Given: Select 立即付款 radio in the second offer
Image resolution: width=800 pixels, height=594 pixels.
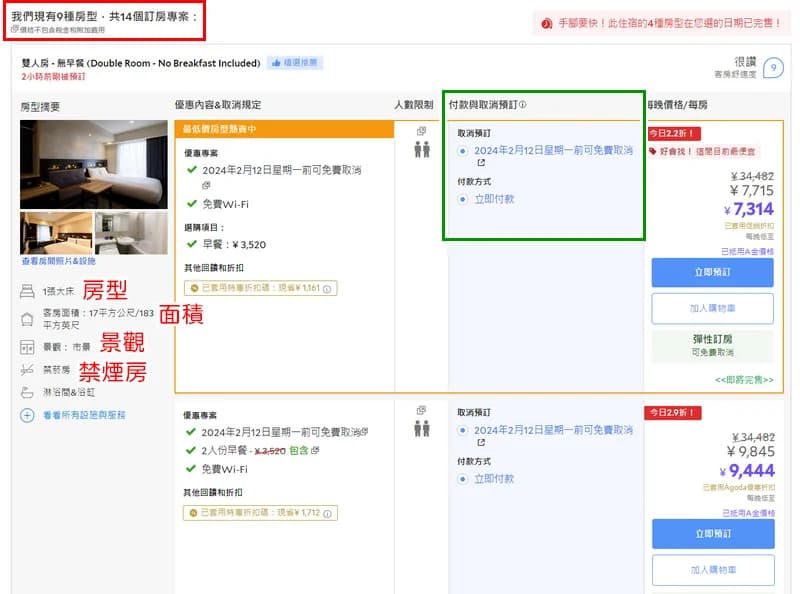Looking at the screenshot, I should (x=462, y=479).
